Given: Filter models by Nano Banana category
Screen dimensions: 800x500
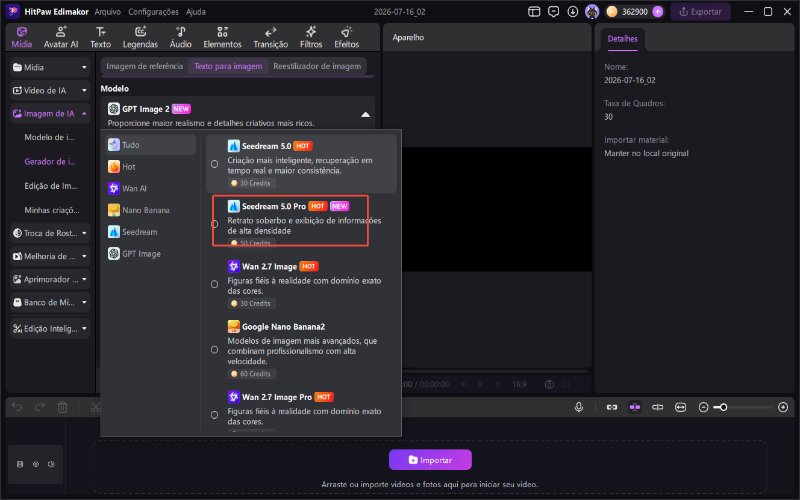Looking at the screenshot, I should tap(151, 210).
